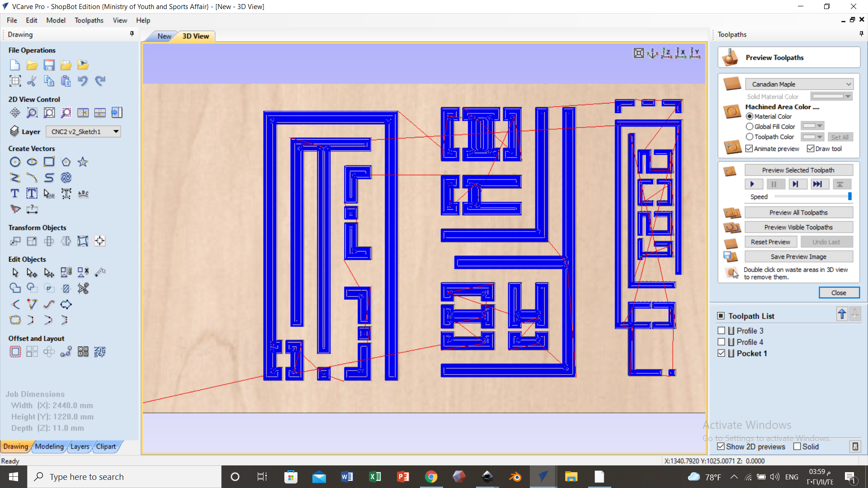Viewport: 868px width, 488px height.
Task: Select the Cut scissors icon
Action: point(32,81)
